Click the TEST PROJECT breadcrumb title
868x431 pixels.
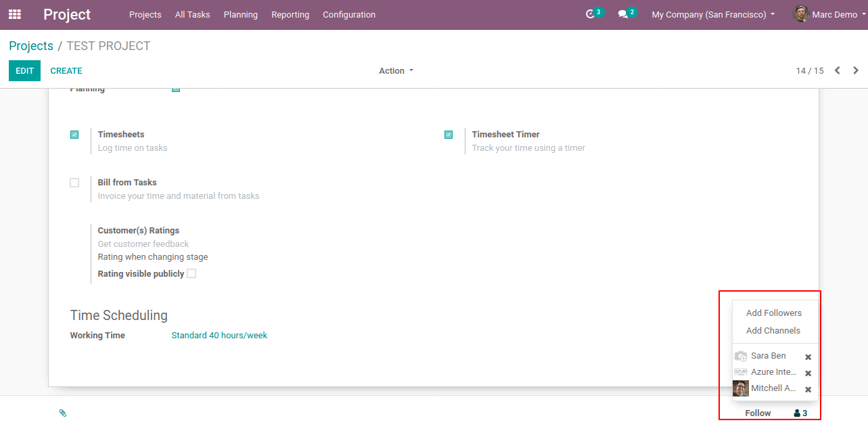click(x=108, y=46)
